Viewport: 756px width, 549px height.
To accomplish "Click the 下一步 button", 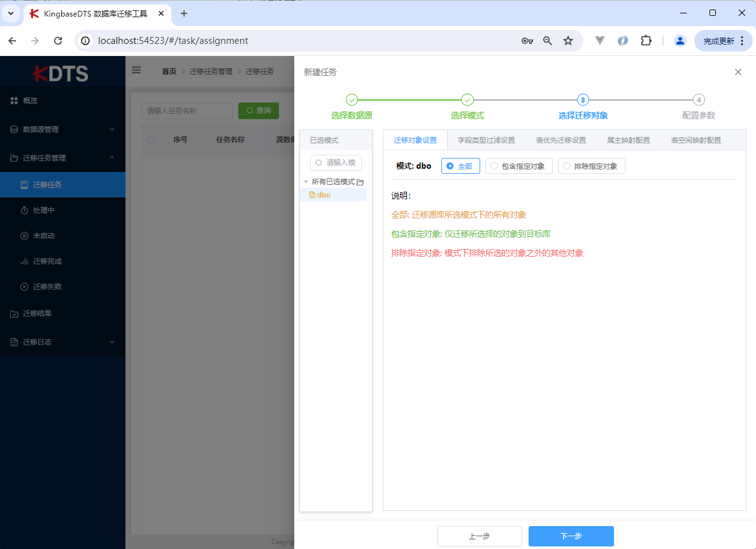I will [571, 536].
